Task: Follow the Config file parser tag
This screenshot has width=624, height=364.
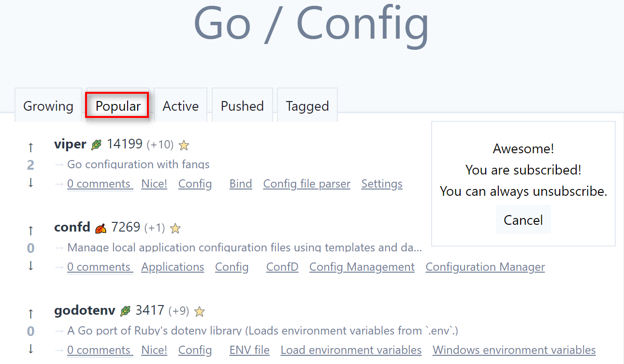Action: [x=306, y=184]
